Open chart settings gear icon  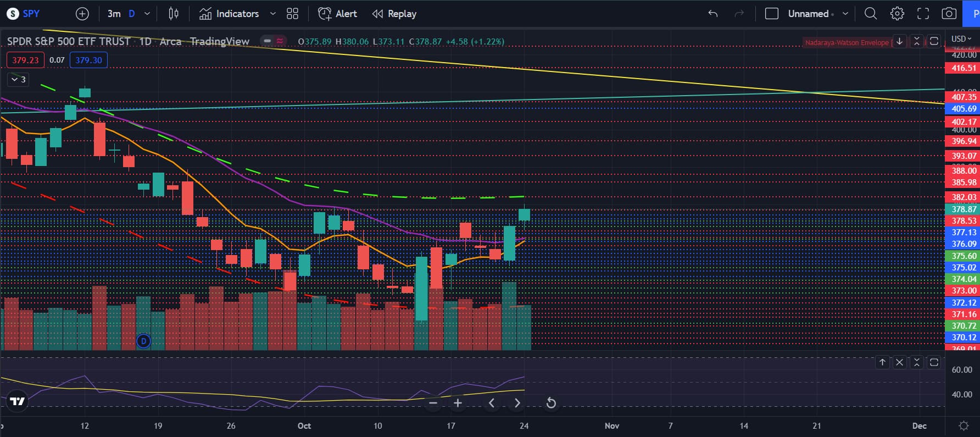pos(897,14)
